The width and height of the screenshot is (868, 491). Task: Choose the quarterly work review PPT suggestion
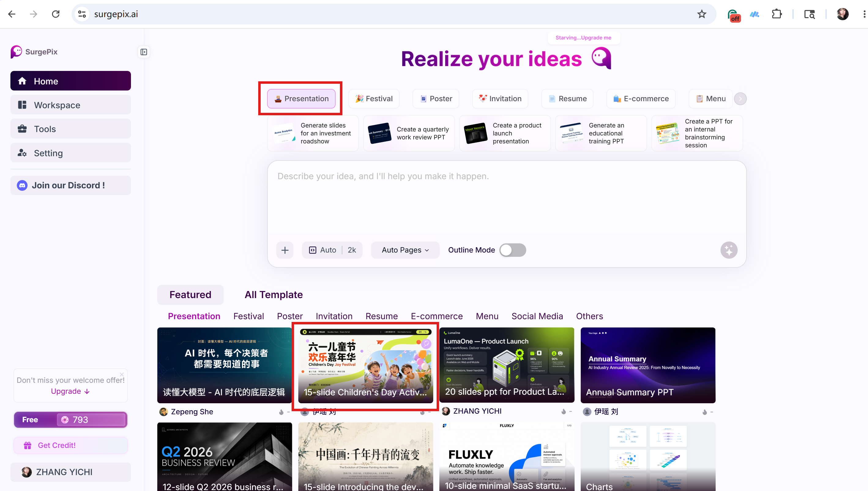point(409,133)
